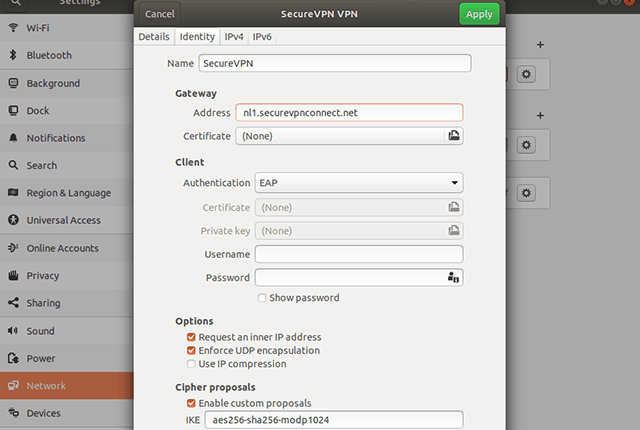Open the middle gear settings in Network panel
640x430 pixels.
(526, 145)
